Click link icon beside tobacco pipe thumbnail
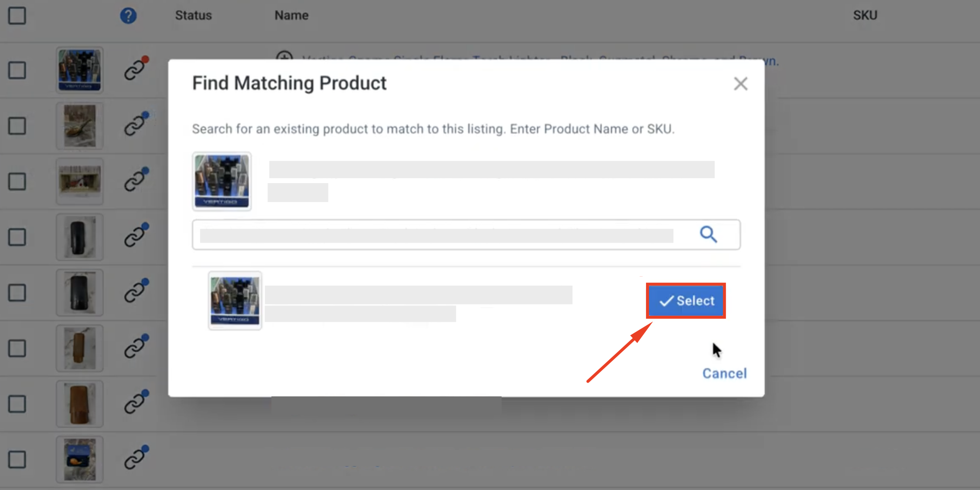980x490 pixels. click(136, 124)
